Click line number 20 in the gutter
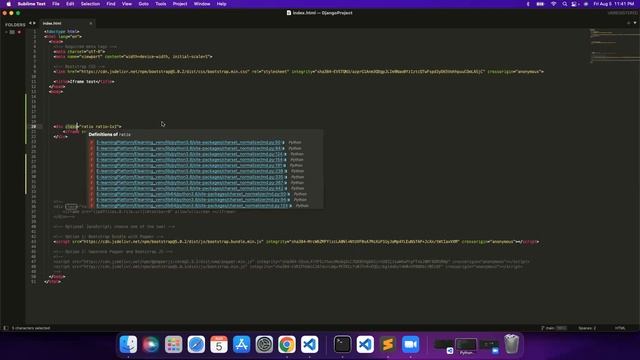The image size is (640, 360). 33,127
